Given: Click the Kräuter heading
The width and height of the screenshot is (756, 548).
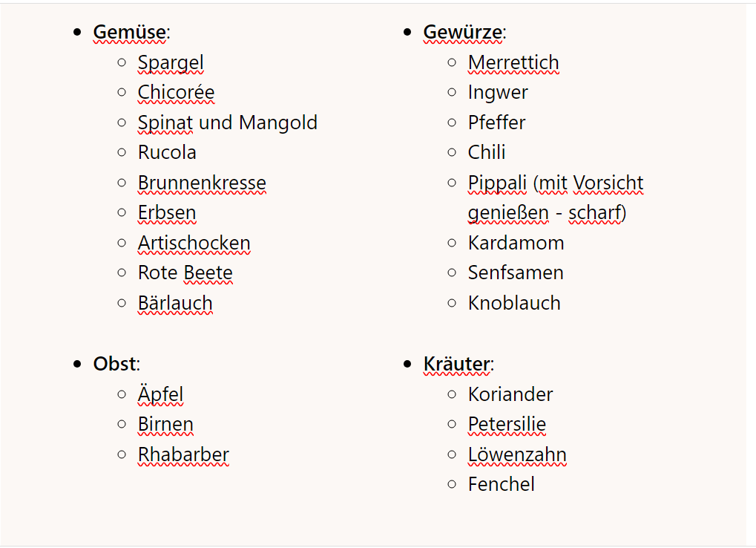Looking at the screenshot, I should click(x=456, y=365).
